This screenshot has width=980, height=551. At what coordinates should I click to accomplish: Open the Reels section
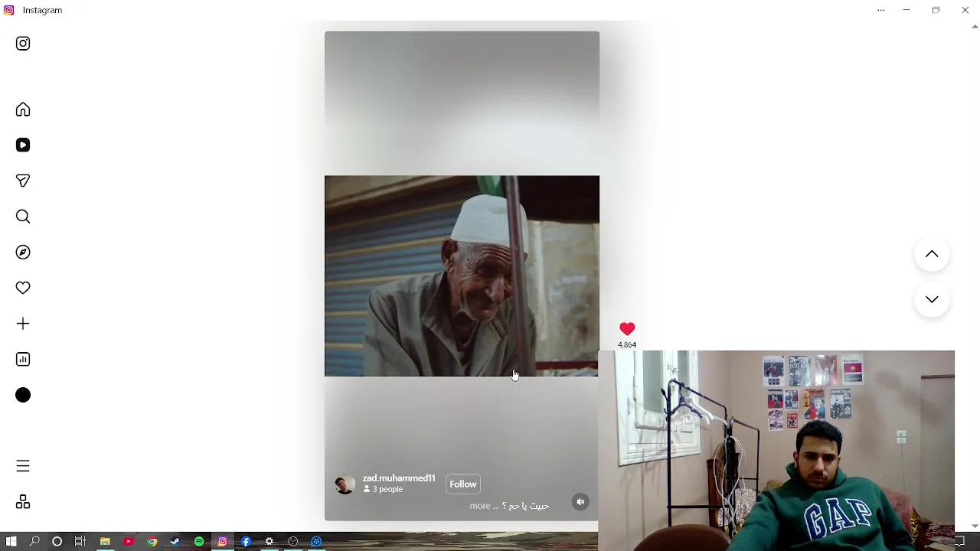coord(23,145)
